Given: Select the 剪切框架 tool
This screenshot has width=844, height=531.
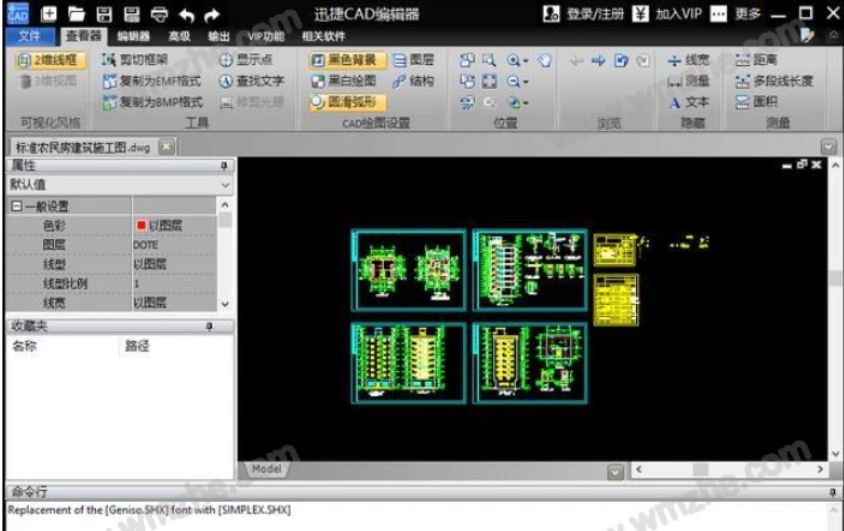Looking at the screenshot, I should (x=135, y=60).
